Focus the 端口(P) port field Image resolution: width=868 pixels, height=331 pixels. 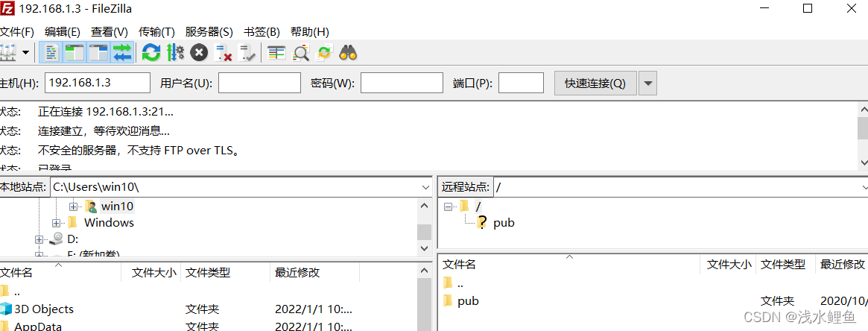[521, 83]
